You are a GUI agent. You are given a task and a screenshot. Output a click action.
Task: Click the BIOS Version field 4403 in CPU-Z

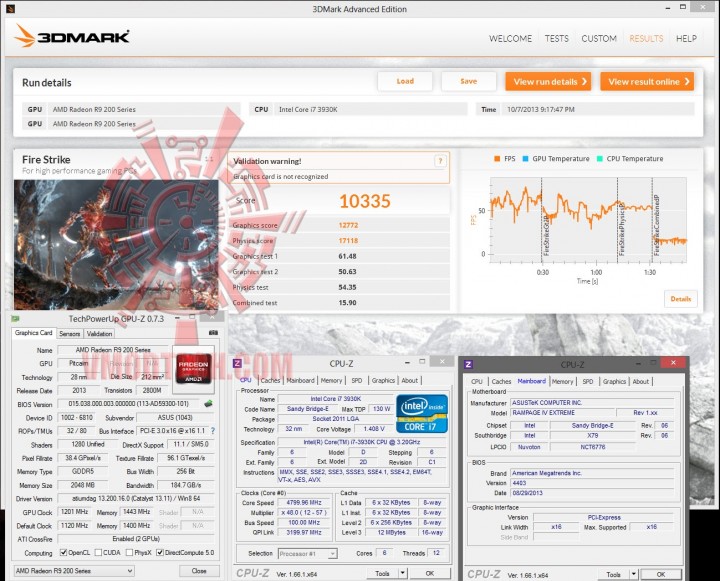coord(592,483)
